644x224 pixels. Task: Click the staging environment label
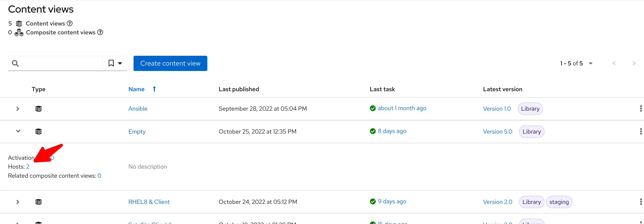[559, 202]
